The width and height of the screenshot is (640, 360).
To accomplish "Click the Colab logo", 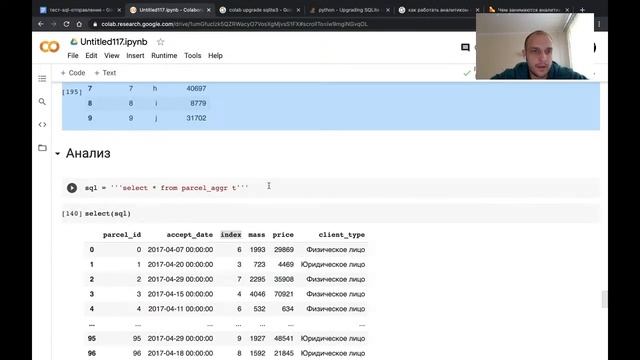I will click(x=49, y=47).
